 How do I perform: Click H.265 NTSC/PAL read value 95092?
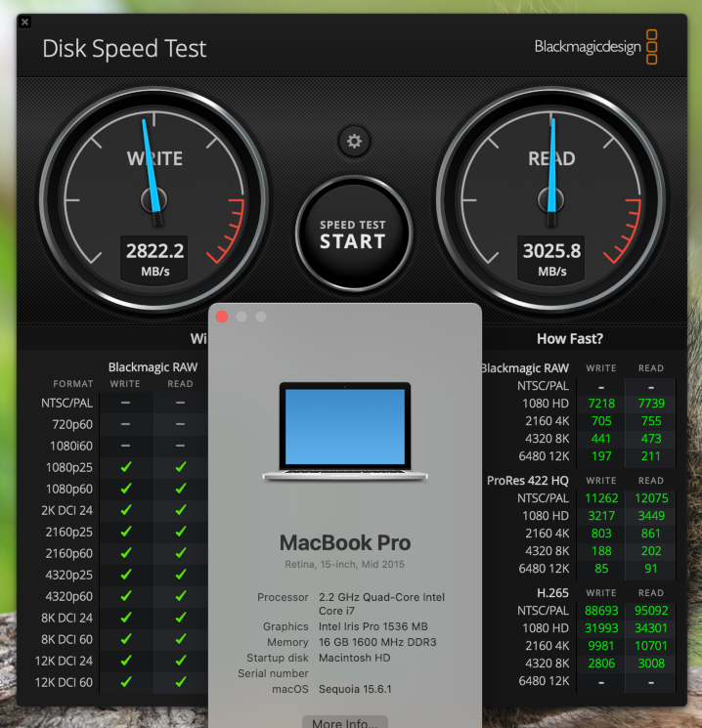point(651,611)
